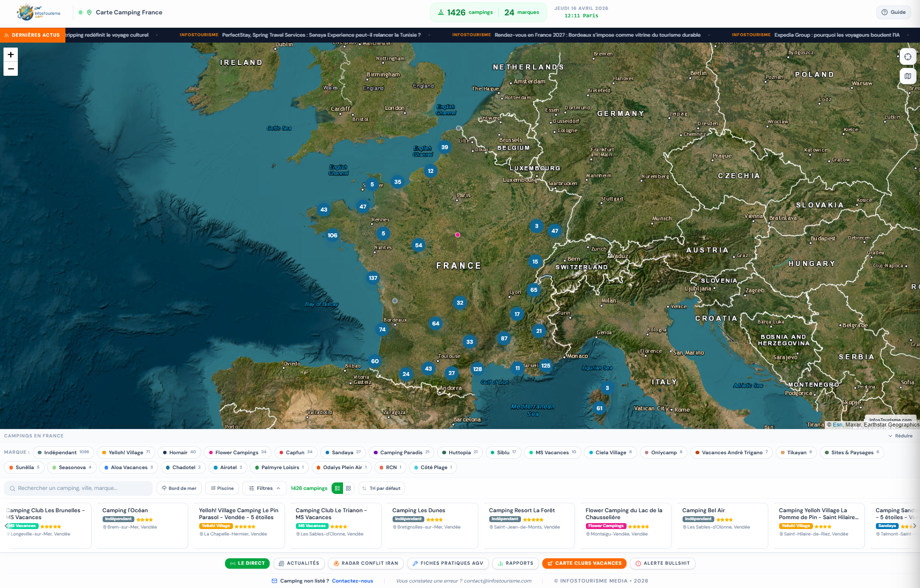Image resolution: width=920 pixels, height=588 pixels.
Task: Toggle the Bord de mer filter
Action: click(179, 488)
